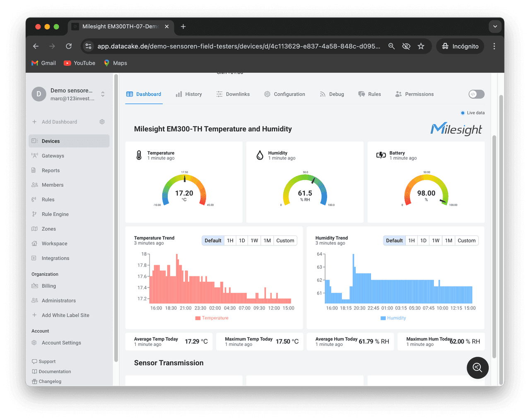The height and width of the screenshot is (420, 530).
Task: Open the Downlinks tab
Action: click(x=233, y=94)
